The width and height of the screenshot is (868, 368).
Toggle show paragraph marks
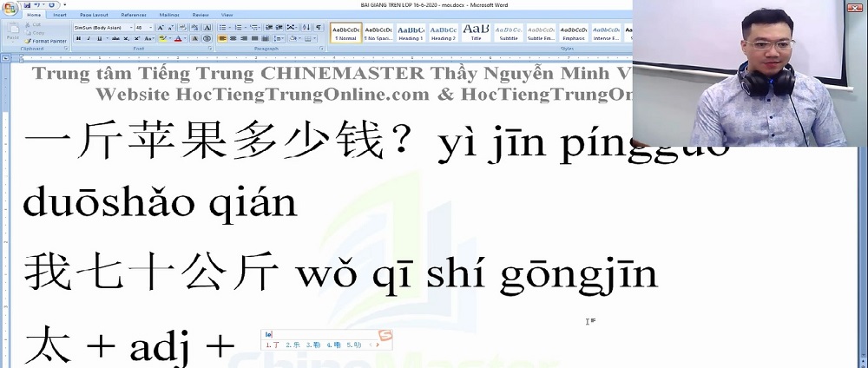click(319, 28)
